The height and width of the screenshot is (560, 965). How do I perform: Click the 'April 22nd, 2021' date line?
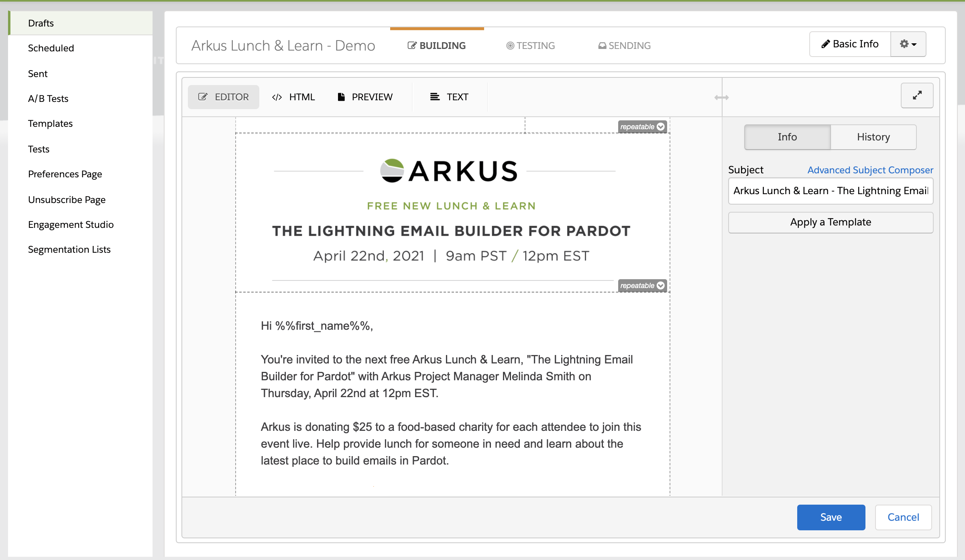451,256
